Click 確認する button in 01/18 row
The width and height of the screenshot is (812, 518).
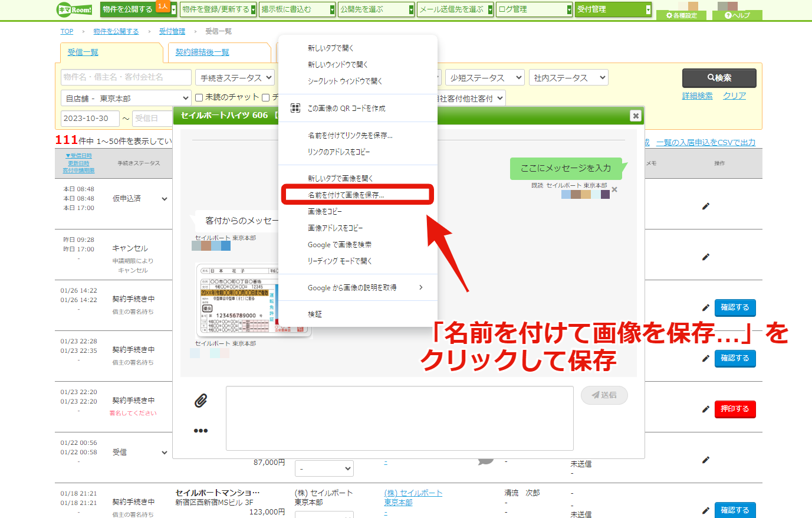[735, 510]
